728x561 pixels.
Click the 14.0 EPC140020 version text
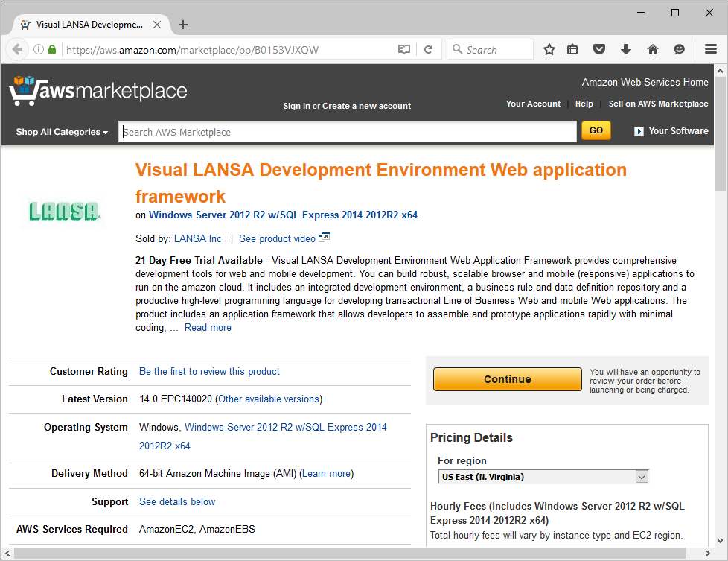tap(176, 399)
